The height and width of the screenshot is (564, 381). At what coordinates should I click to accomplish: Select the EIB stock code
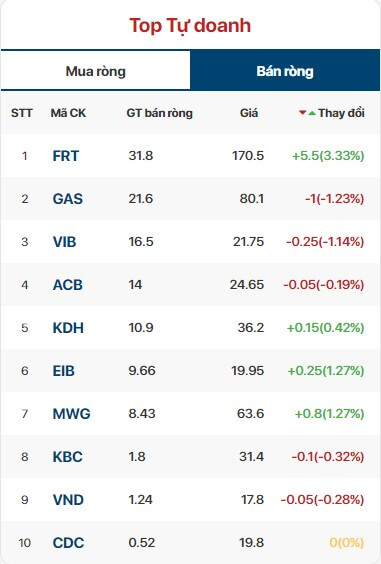[x=64, y=371]
